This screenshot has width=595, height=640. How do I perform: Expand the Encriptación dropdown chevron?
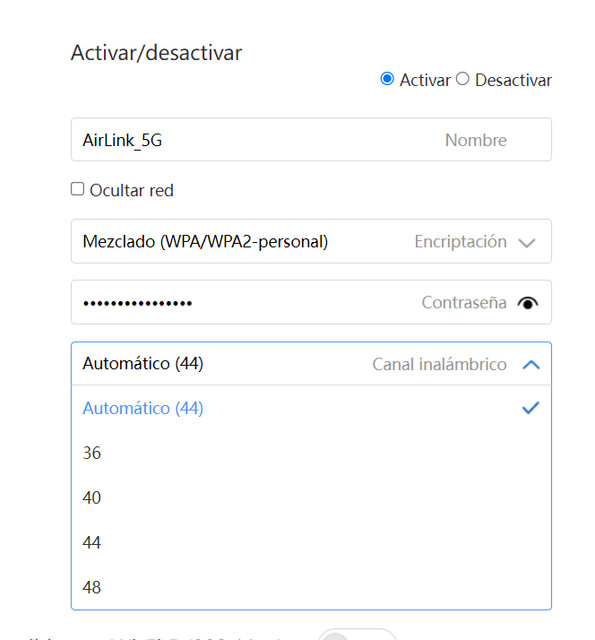click(x=527, y=243)
